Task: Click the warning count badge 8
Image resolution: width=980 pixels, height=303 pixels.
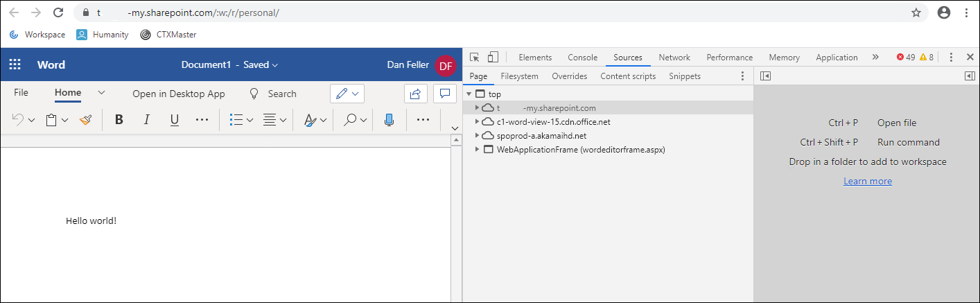Action: point(927,58)
